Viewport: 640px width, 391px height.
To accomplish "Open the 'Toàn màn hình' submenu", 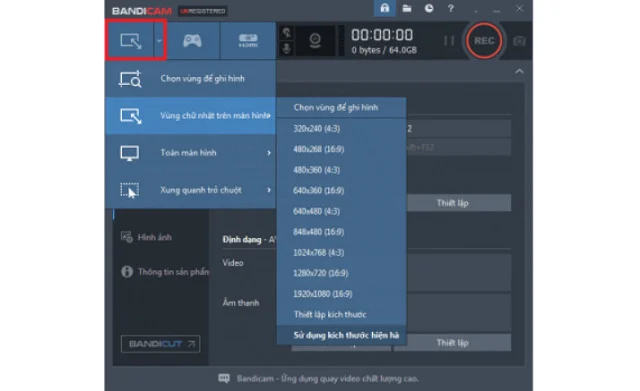I will pos(190,153).
